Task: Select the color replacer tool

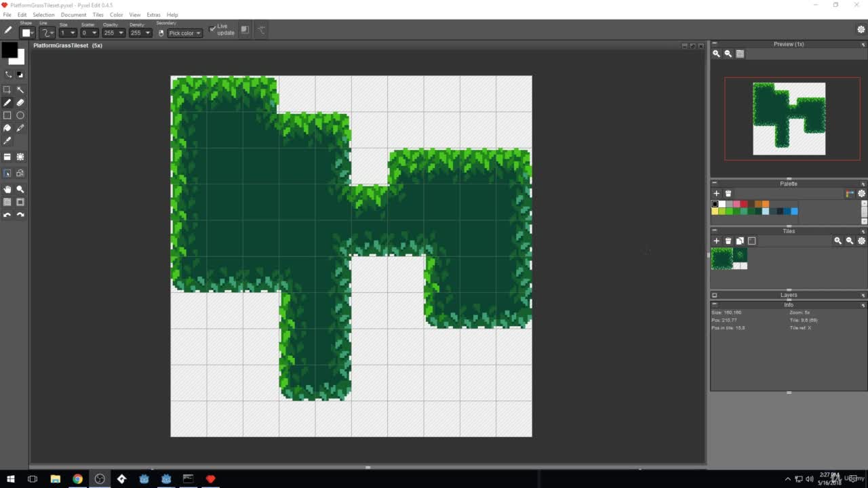Action: 20,128
